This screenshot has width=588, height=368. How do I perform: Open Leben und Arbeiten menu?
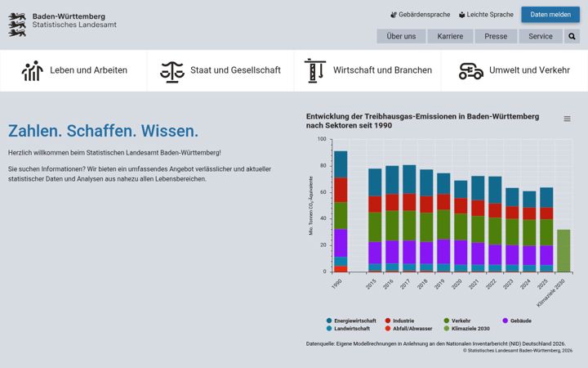[73, 70]
